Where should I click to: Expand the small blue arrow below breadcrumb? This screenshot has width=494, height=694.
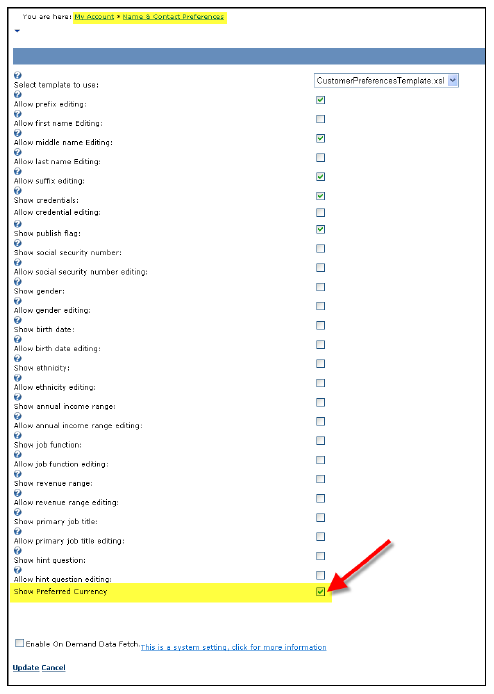(17, 31)
